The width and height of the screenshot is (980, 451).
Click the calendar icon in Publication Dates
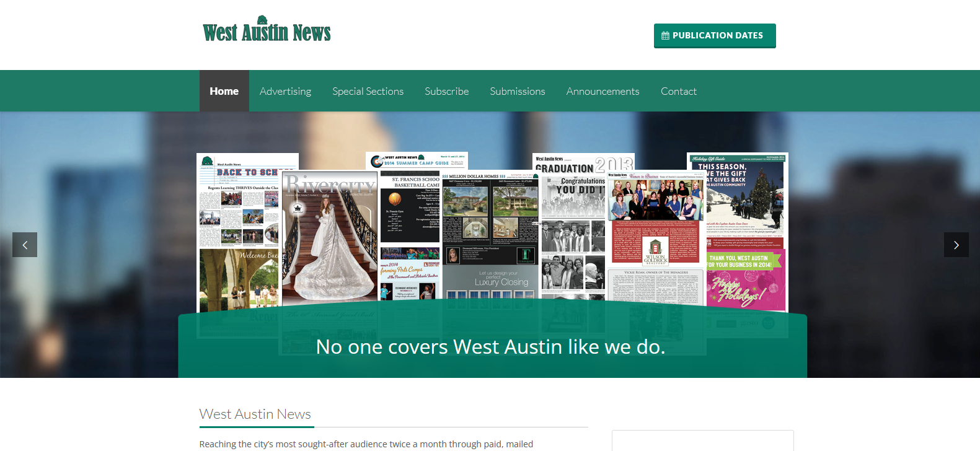point(665,36)
